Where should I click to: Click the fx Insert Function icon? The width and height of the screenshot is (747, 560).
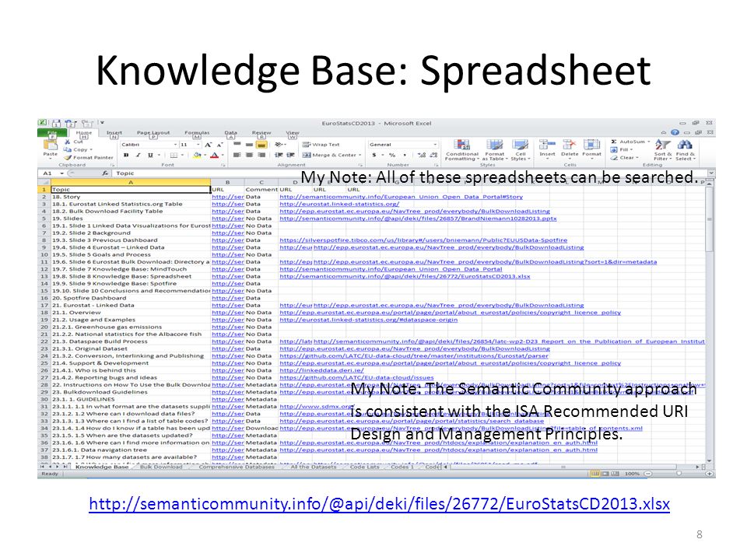[105, 173]
